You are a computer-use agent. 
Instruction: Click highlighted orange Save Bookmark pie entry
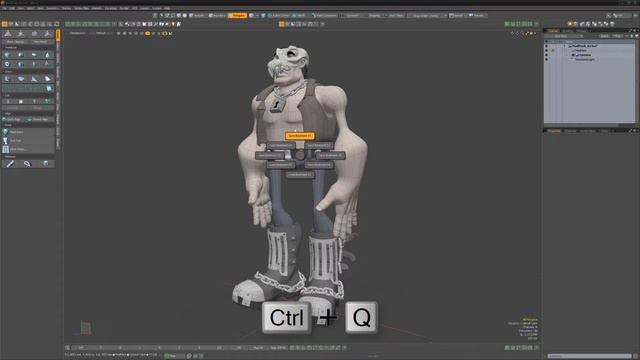click(300, 136)
